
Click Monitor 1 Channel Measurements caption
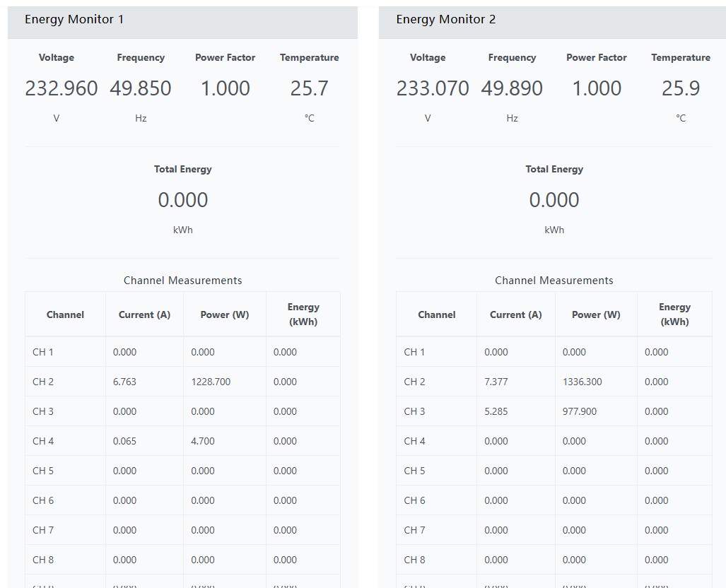point(183,280)
